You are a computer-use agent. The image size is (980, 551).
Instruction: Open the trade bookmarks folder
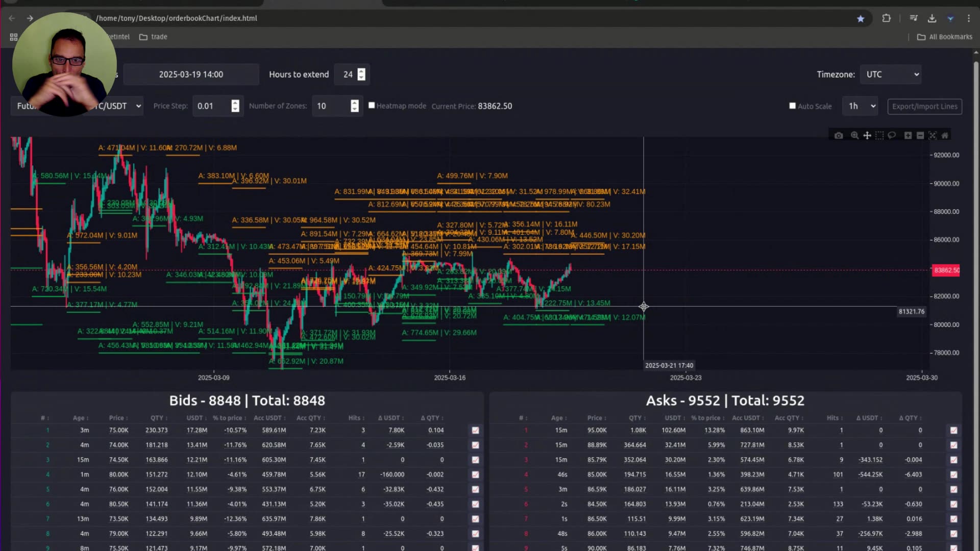[x=153, y=36]
